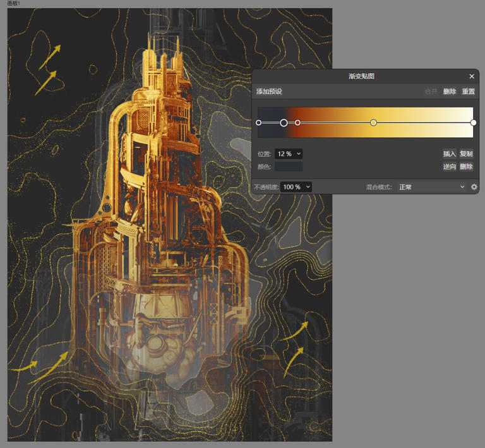Expand the 不透明度 opacity dropdown

click(x=296, y=187)
